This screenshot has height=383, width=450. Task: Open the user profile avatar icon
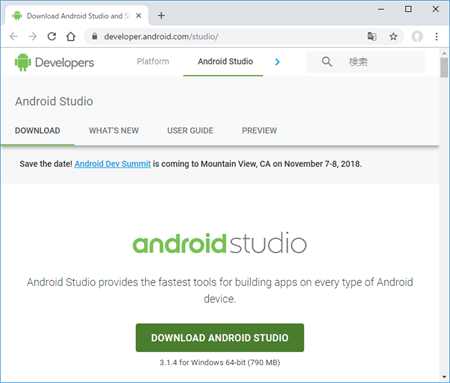coord(417,36)
